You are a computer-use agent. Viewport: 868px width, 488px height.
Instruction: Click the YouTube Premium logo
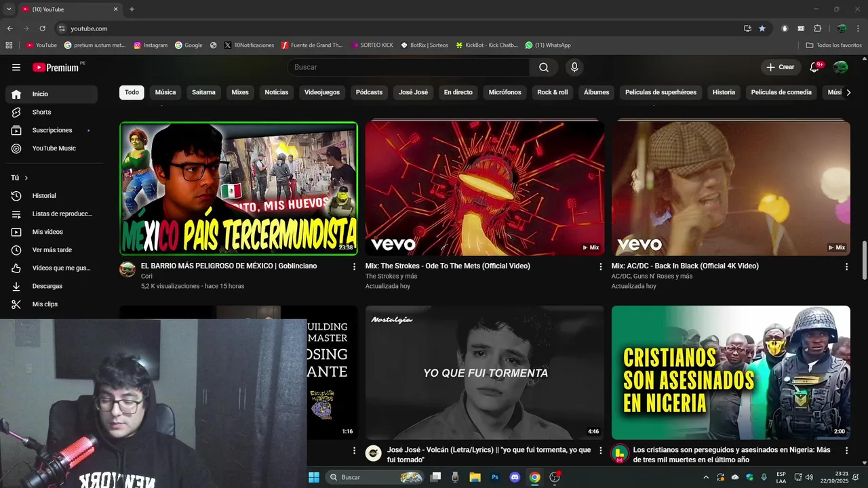coord(56,67)
